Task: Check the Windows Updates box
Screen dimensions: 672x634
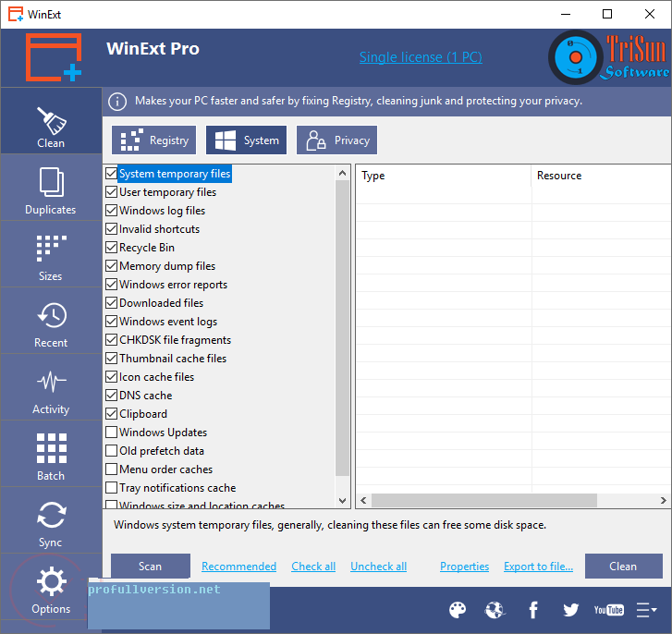Action: pyautogui.click(x=112, y=432)
